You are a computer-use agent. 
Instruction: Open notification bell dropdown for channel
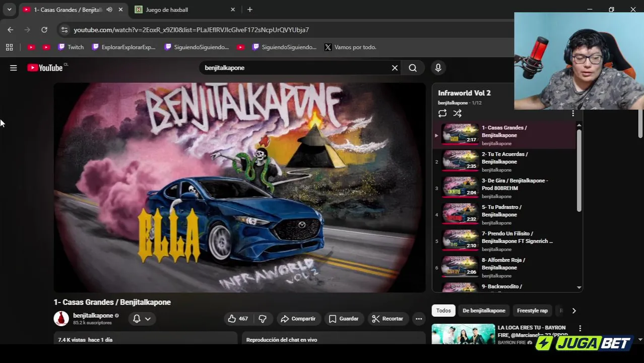coord(142,319)
